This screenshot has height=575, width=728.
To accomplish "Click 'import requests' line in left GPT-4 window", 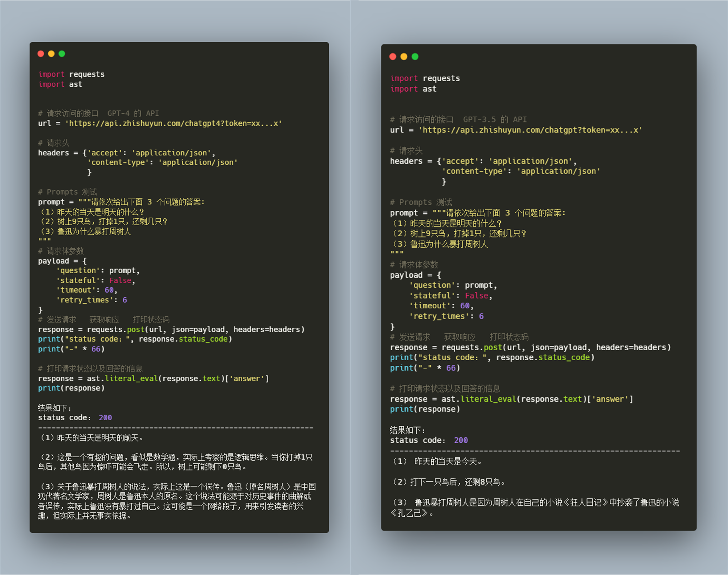I will [x=71, y=74].
